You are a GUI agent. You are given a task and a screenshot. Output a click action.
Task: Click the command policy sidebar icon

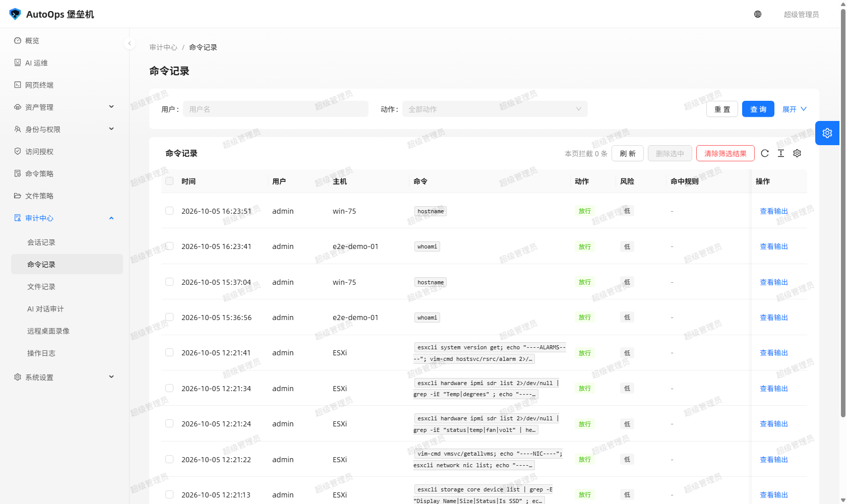[18, 173]
